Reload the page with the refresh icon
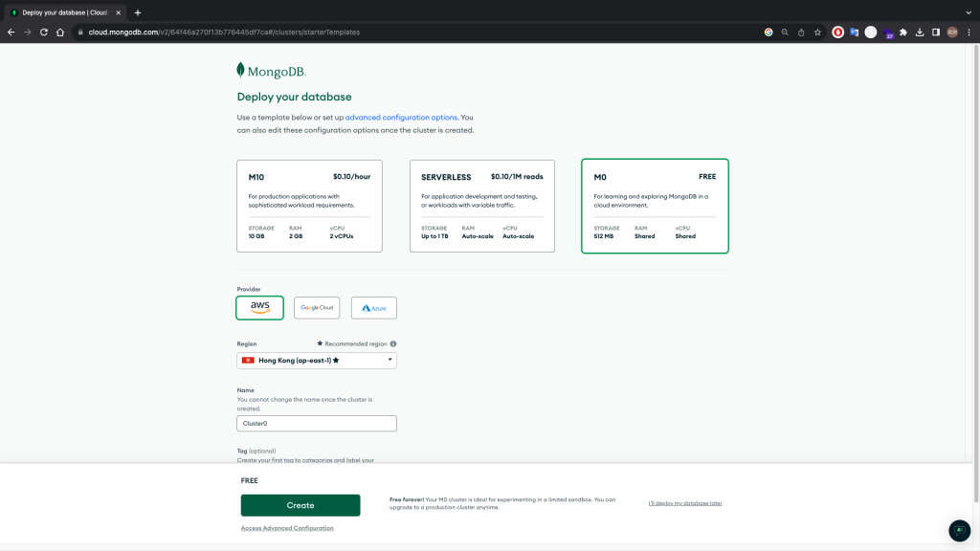Image resolution: width=980 pixels, height=551 pixels. pos(44,32)
